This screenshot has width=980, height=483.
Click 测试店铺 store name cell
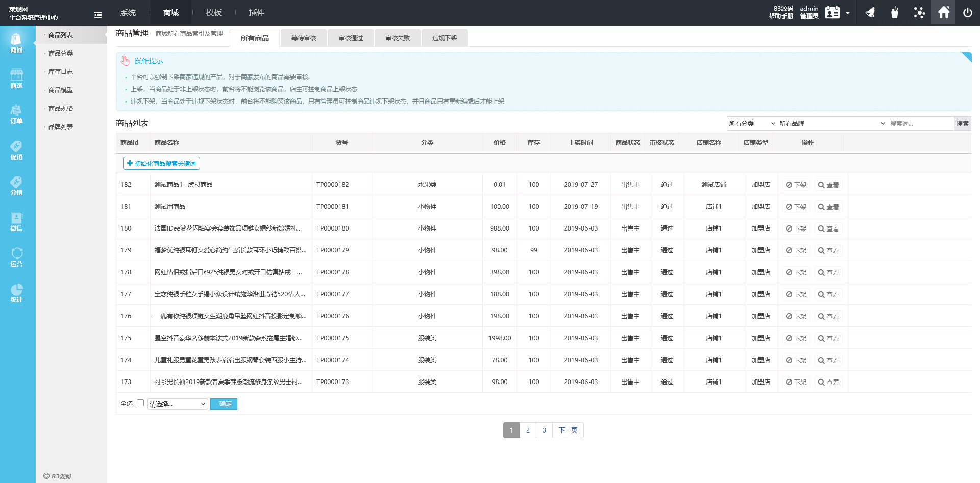714,185
